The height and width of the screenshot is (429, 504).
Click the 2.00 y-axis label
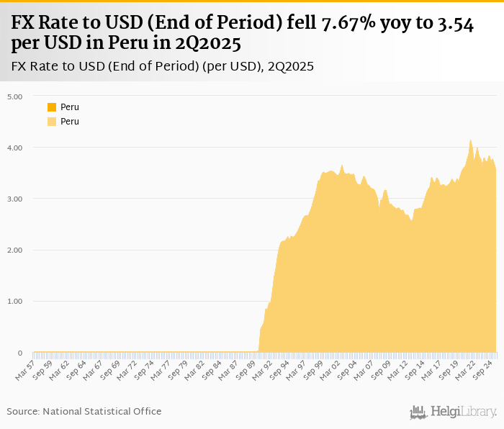14,250
